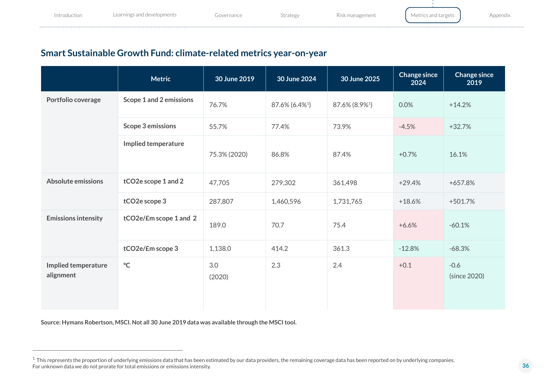Click the red '+6.6%' change cell
This screenshot has height=392, width=554.
[x=419, y=225]
